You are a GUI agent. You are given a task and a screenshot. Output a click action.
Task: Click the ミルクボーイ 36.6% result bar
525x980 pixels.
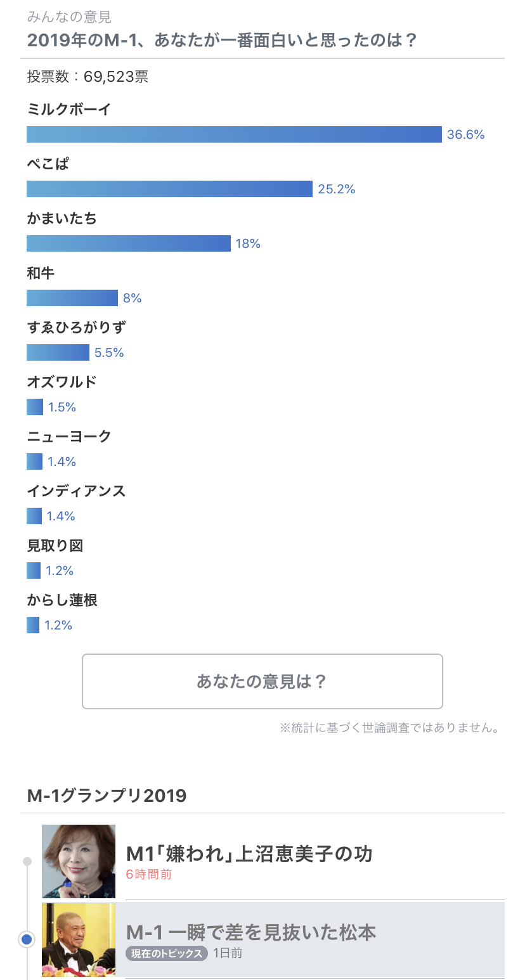tap(234, 134)
